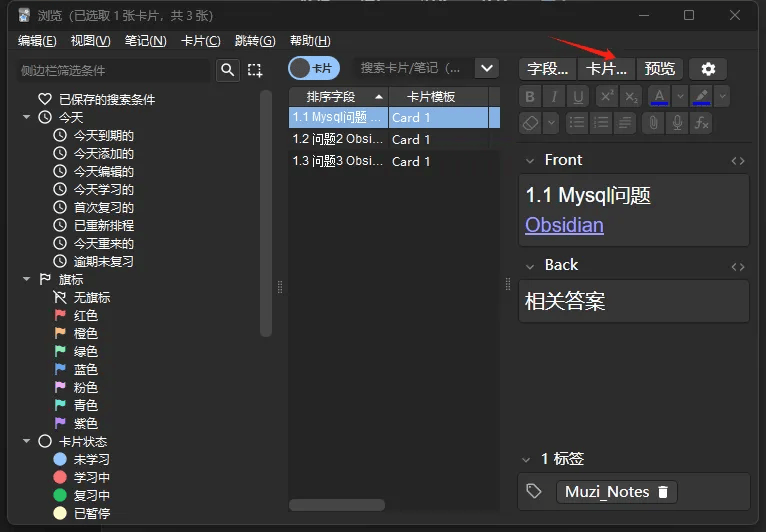Toggle bold formatting
766x532 pixels.
point(530,96)
